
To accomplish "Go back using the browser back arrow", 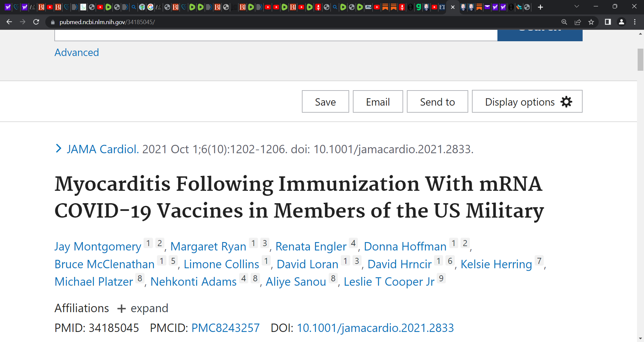I will (9, 22).
